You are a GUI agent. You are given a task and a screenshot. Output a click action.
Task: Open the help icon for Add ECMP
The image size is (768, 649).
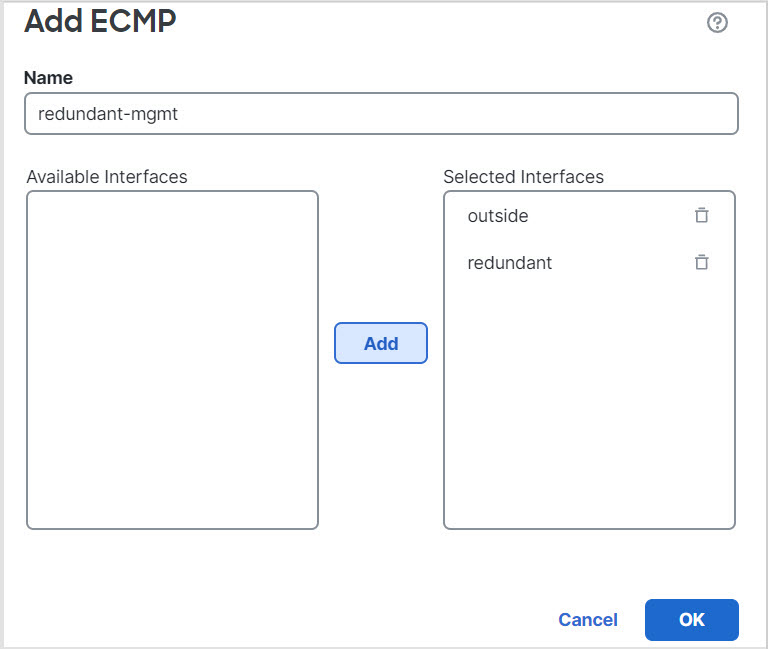[717, 23]
